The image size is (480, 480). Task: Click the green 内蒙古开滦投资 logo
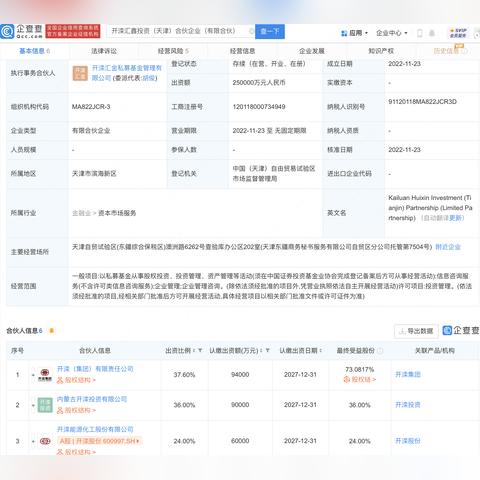45,405
